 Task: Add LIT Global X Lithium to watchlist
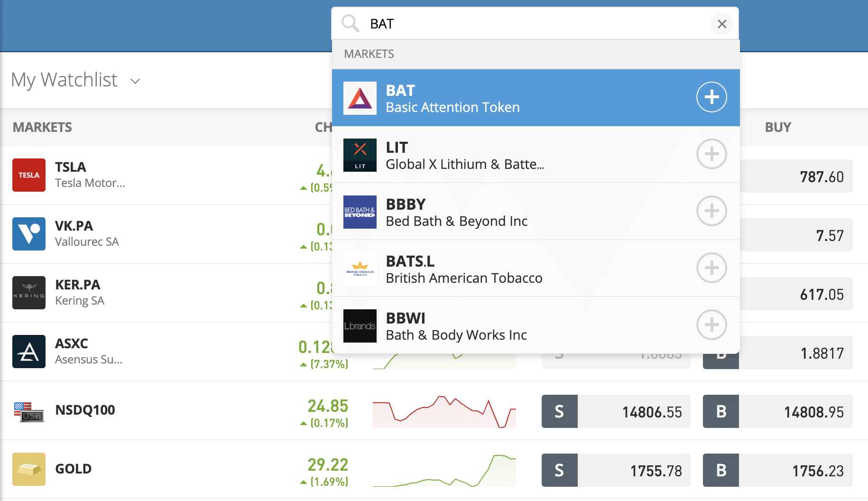(x=711, y=154)
